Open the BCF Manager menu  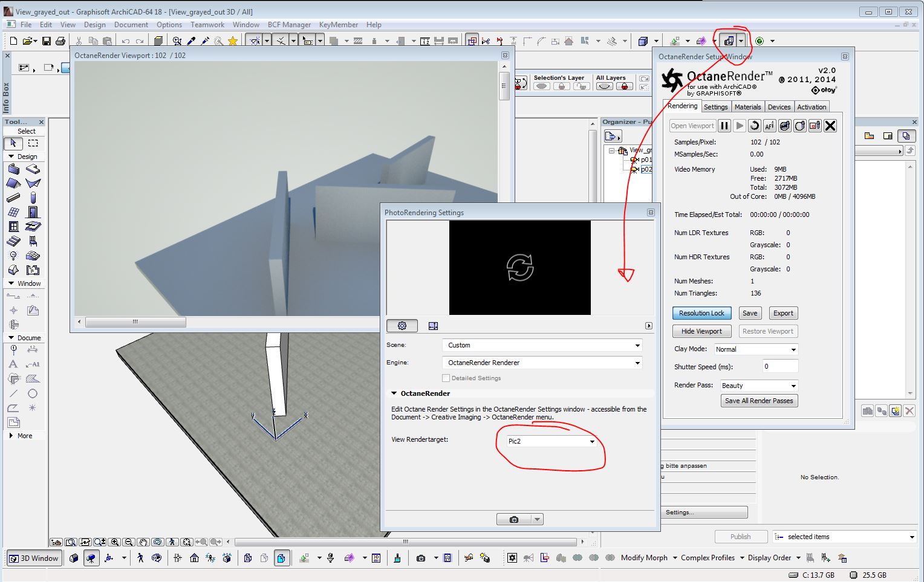pos(289,25)
